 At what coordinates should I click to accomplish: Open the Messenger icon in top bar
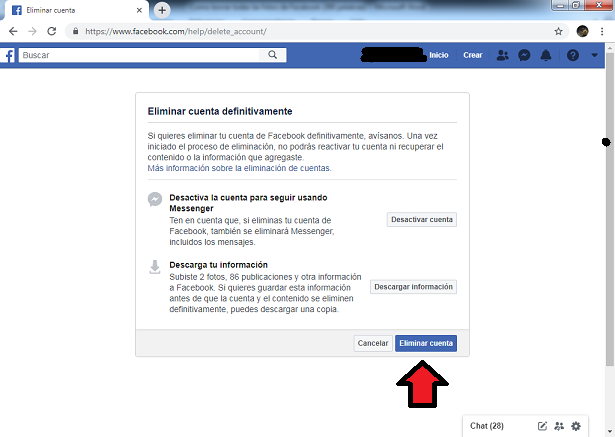click(524, 55)
